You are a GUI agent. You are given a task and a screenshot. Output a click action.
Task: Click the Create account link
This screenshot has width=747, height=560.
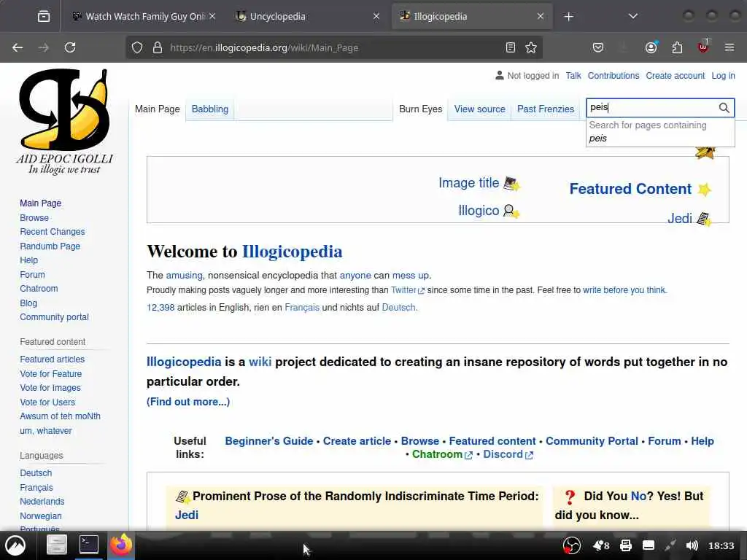675,76
